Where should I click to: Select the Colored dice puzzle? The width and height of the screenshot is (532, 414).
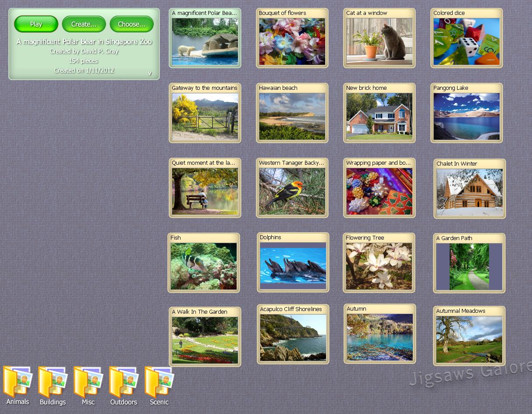pyautogui.click(x=466, y=37)
